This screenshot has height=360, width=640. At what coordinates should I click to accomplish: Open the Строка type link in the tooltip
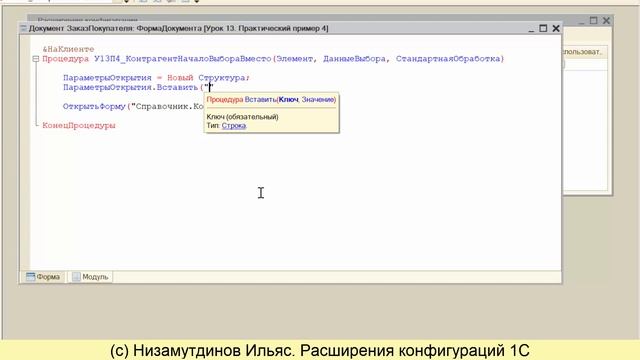coord(234,126)
